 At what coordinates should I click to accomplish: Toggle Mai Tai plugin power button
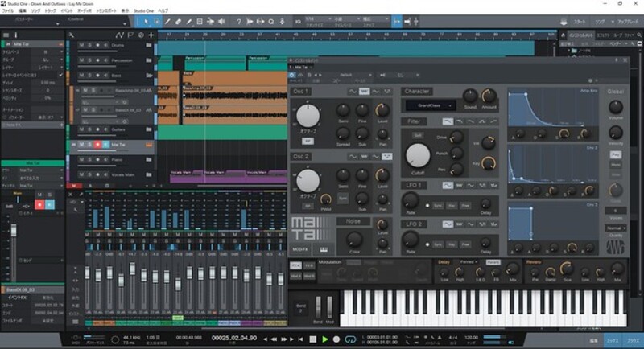point(291,75)
